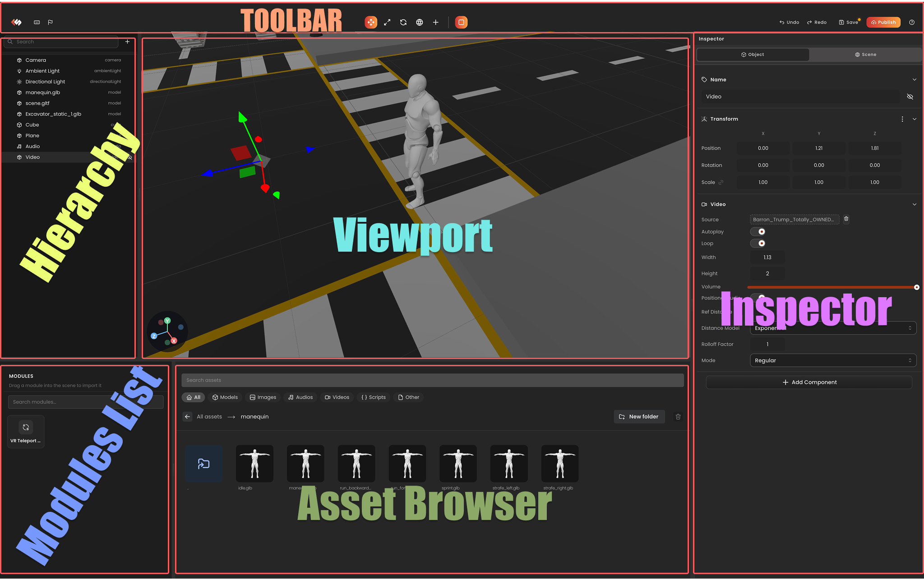Screen dimensions: 924x579
Task: Click the Publish button
Action: pyautogui.click(x=883, y=22)
